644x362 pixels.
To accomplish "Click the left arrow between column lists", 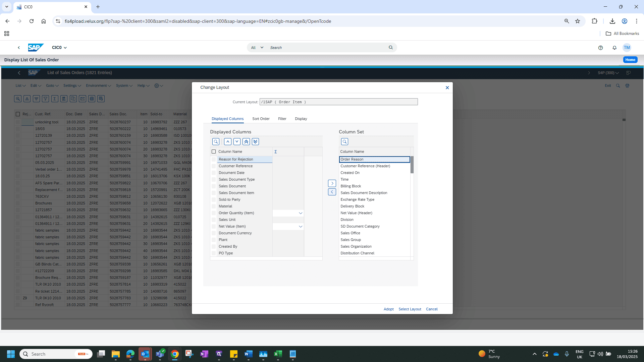I will [332, 192].
